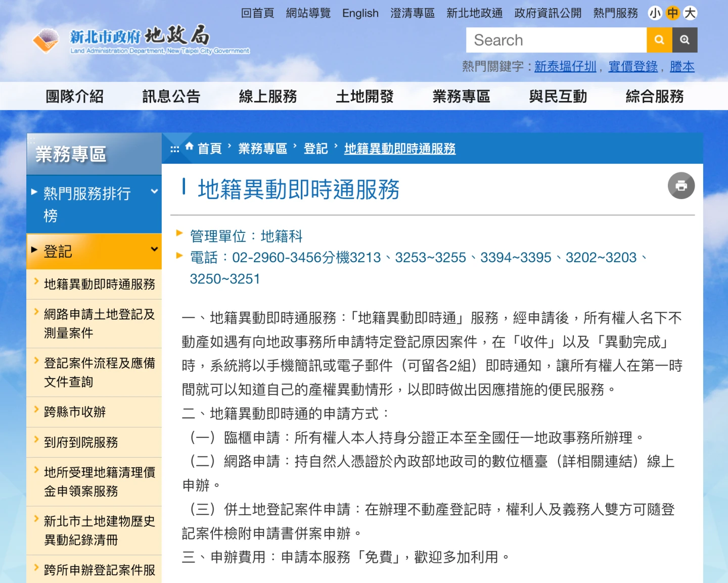Click the 新泰塭仔圳 hot keyword link
The width and height of the screenshot is (728, 583).
coord(565,66)
